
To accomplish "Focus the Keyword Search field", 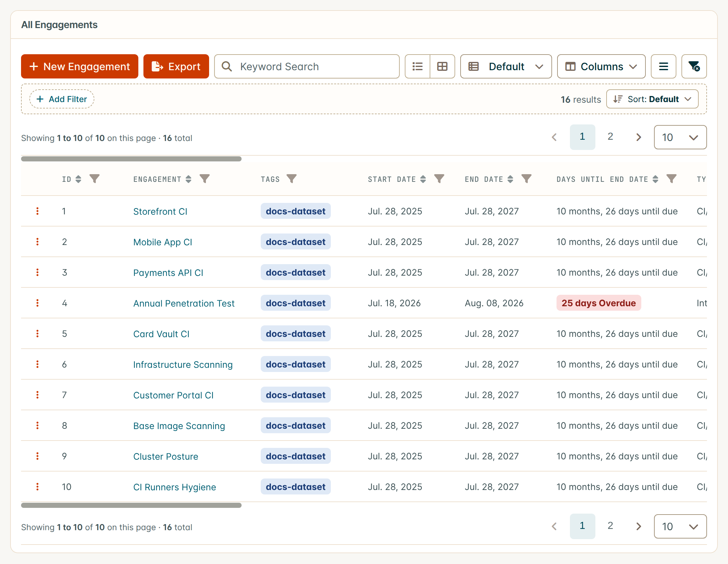I will [307, 66].
